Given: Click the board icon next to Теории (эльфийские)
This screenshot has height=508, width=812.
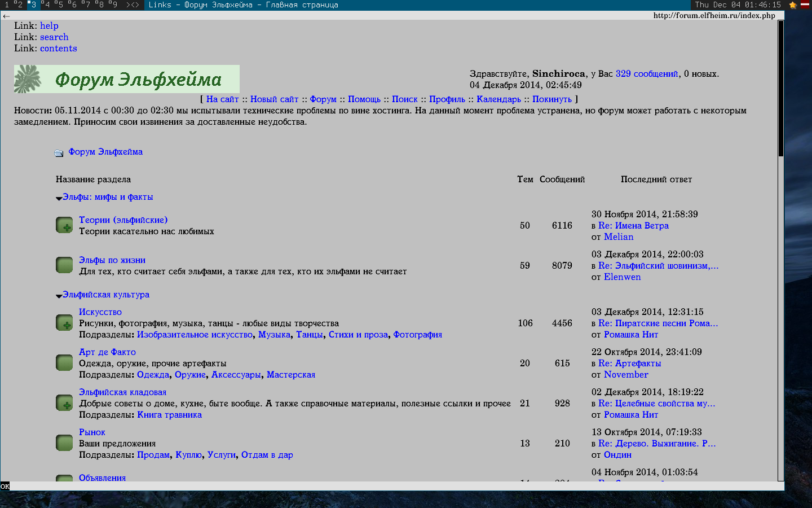Looking at the screenshot, I should pos(64,225).
